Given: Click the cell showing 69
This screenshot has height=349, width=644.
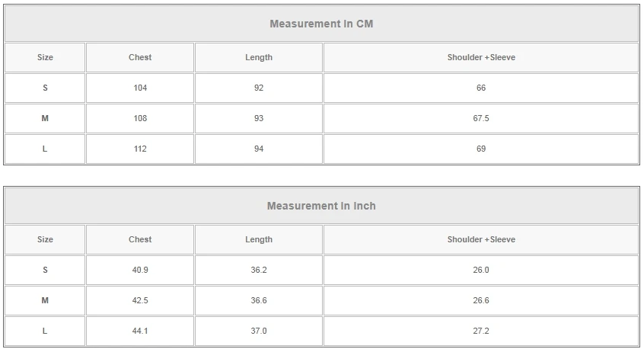Looking at the screenshot, I should point(481,149).
